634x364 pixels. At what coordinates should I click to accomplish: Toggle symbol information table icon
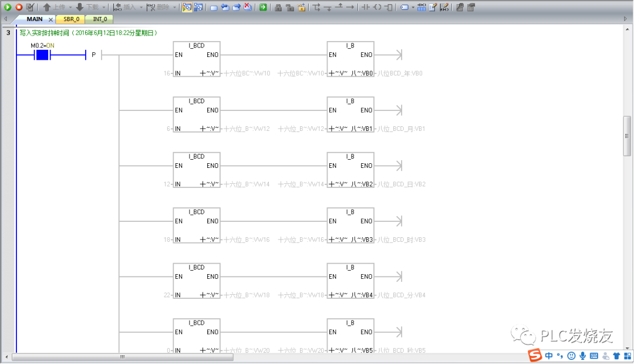421,7
